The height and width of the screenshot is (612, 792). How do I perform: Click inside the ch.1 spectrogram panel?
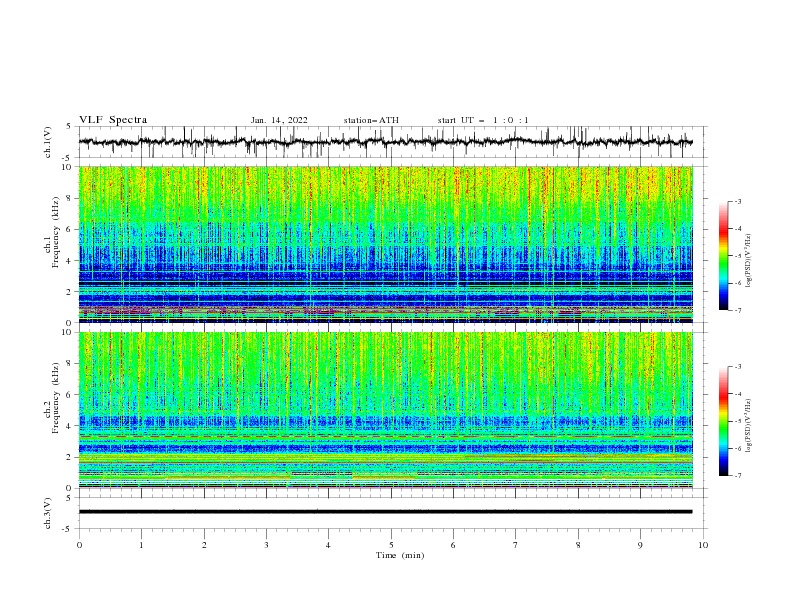[385, 244]
